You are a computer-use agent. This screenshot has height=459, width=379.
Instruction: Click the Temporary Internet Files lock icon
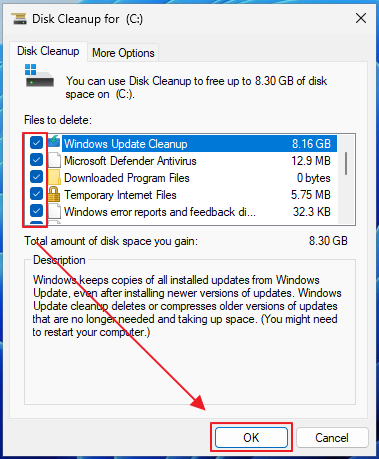coord(54,195)
